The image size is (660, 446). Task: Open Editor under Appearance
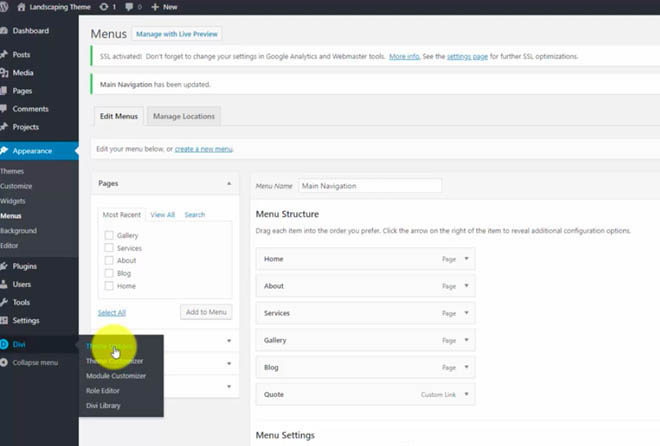pyautogui.click(x=9, y=245)
